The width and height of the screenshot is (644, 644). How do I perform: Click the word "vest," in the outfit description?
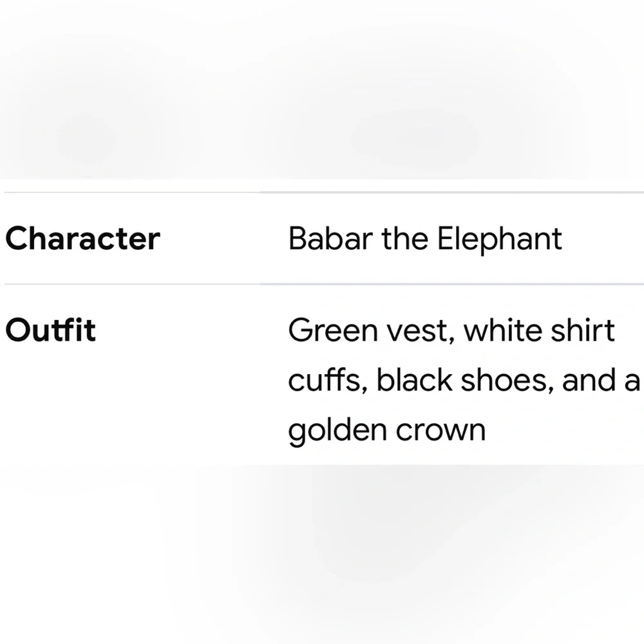[x=421, y=331]
